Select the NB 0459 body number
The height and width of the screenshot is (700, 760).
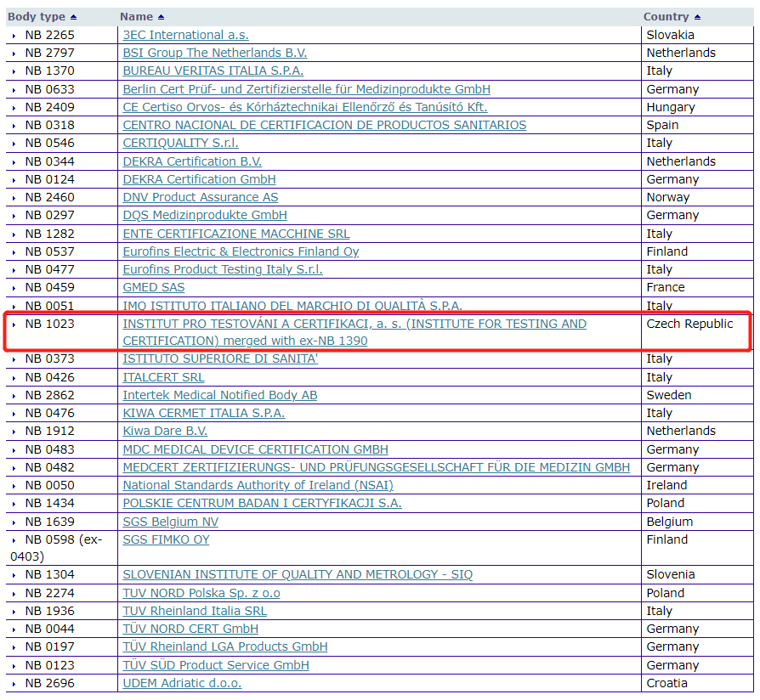tap(50, 287)
